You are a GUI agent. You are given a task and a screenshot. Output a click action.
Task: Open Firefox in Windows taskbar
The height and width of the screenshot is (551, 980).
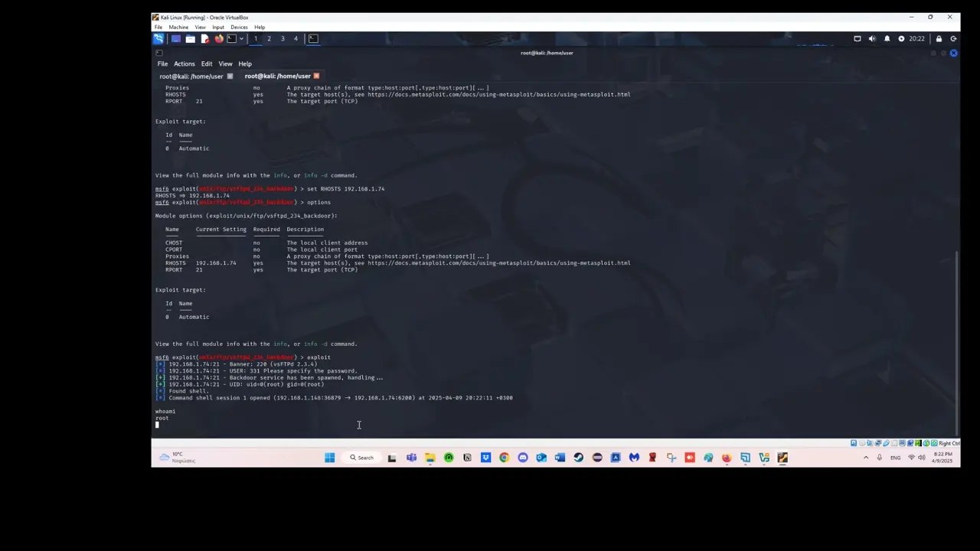[727, 458]
